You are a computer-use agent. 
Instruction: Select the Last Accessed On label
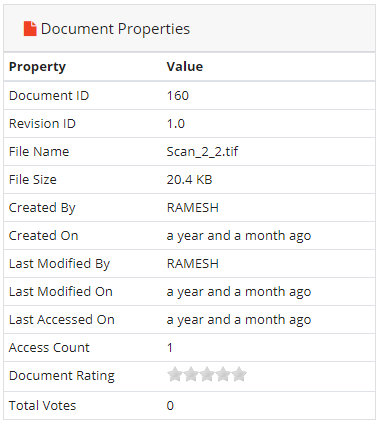coord(62,320)
